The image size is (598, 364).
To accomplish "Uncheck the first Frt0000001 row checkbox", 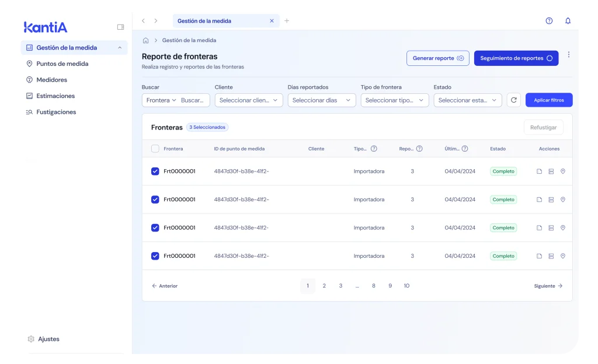I will [155, 171].
